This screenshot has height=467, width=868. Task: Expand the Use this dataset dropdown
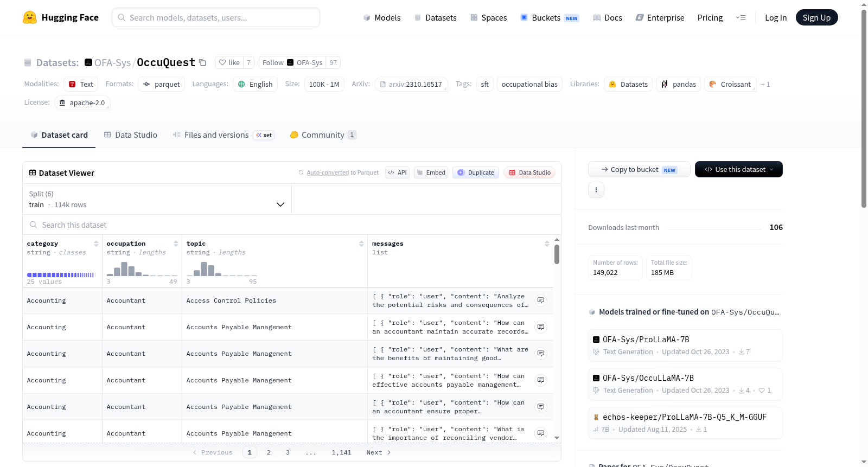[739, 169]
